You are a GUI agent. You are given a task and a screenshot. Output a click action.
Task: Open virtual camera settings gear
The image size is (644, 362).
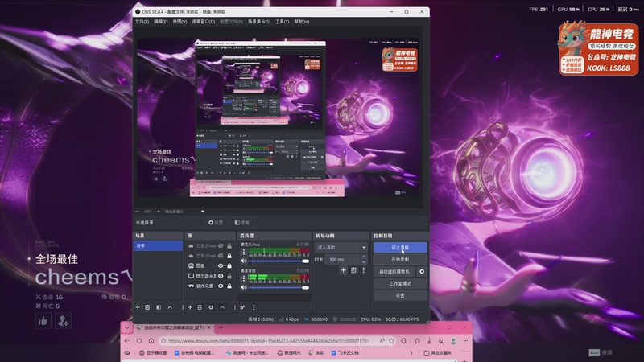coord(422,271)
